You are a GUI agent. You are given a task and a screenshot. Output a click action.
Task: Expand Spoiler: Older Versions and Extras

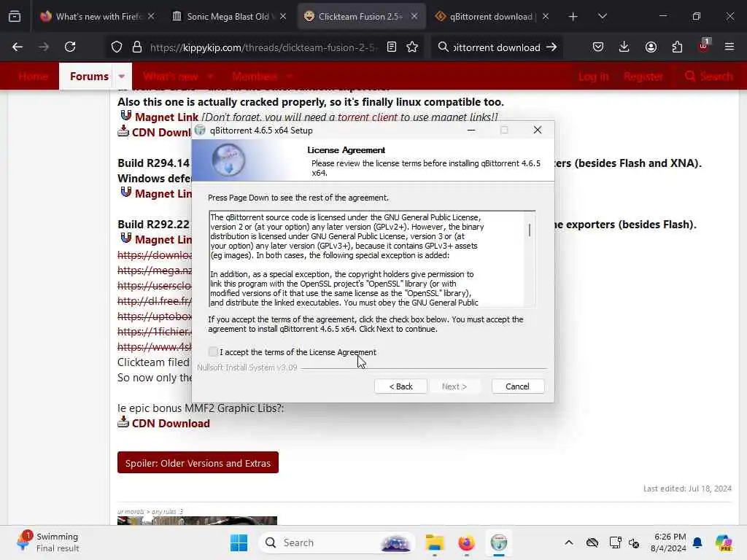pyautogui.click(x=198, y=463)
